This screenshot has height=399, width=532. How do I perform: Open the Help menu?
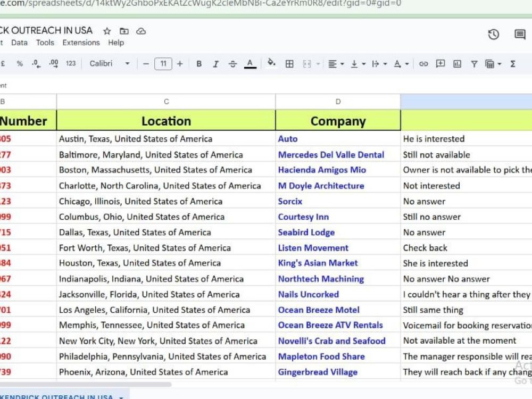tap(116, 43)
